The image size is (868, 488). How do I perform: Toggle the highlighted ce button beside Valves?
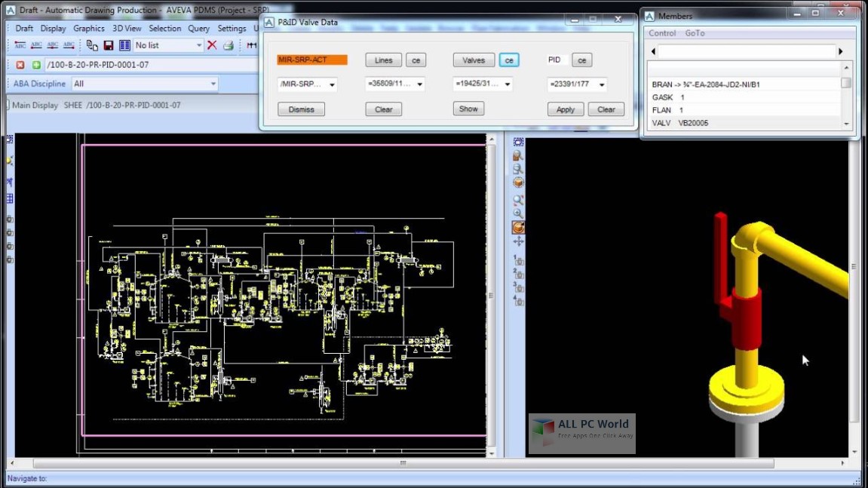[509, 60]
